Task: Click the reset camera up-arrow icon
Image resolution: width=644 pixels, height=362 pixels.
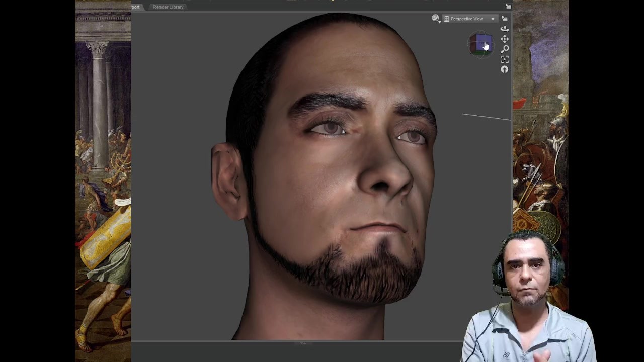Action: [x=505, y=69]
